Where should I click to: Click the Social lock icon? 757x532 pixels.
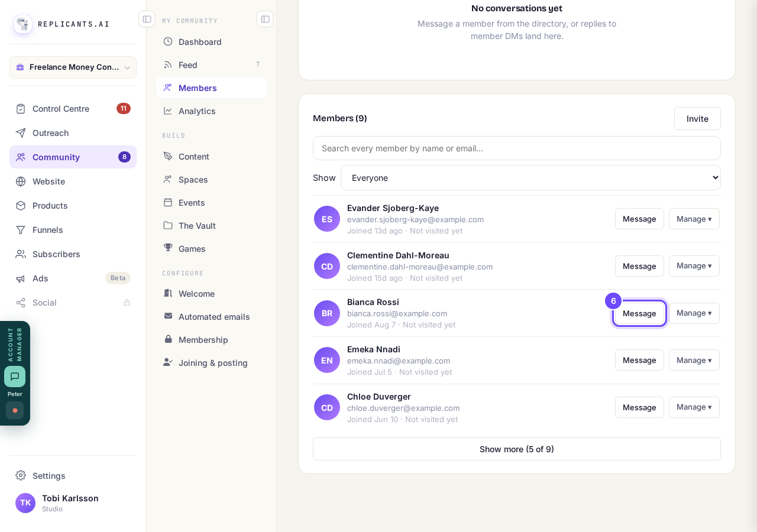coord(127,303)
